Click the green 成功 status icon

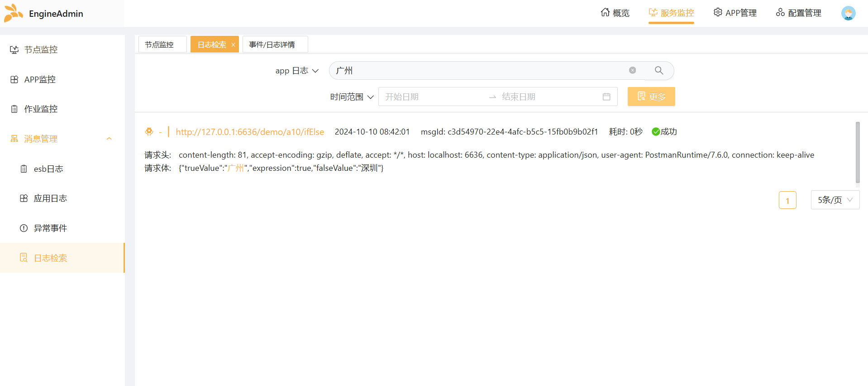(x=655, y=132)
